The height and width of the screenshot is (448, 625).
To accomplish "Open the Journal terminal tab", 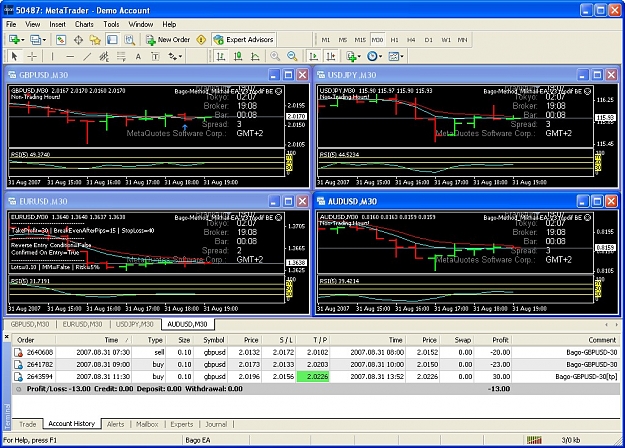I will (216, 424).
